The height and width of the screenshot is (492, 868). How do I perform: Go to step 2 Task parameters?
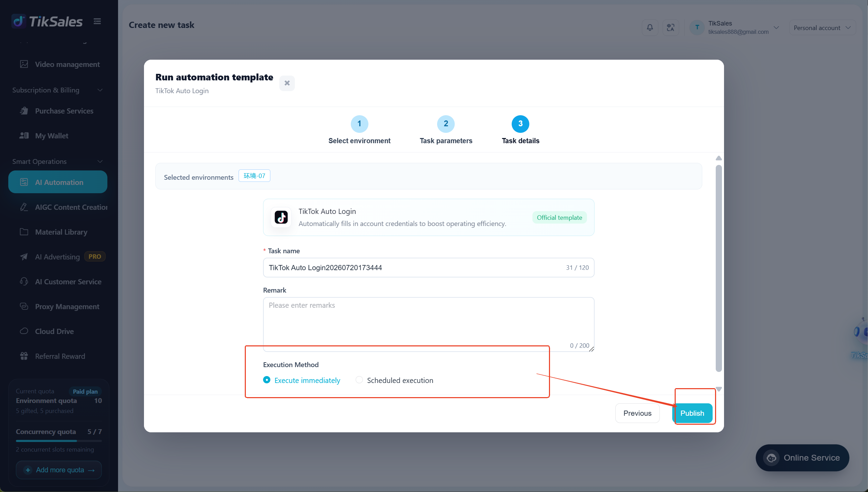446,130
